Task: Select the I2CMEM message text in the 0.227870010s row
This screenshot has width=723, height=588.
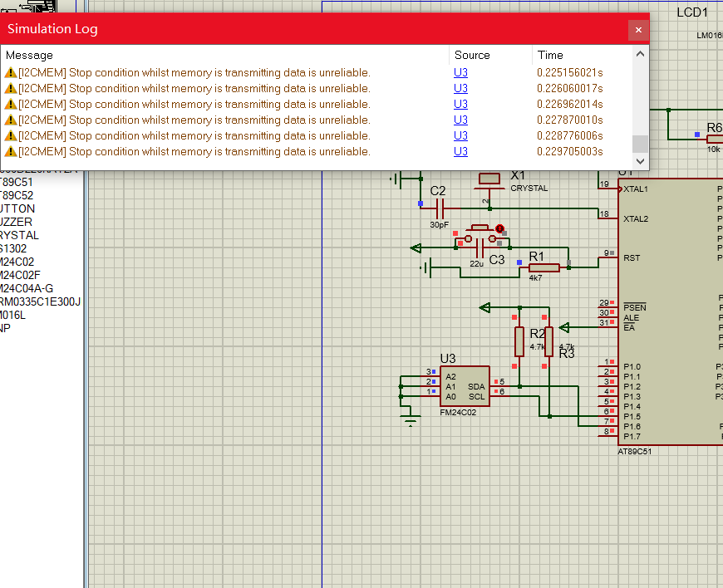Action: [x=194, y=120]
